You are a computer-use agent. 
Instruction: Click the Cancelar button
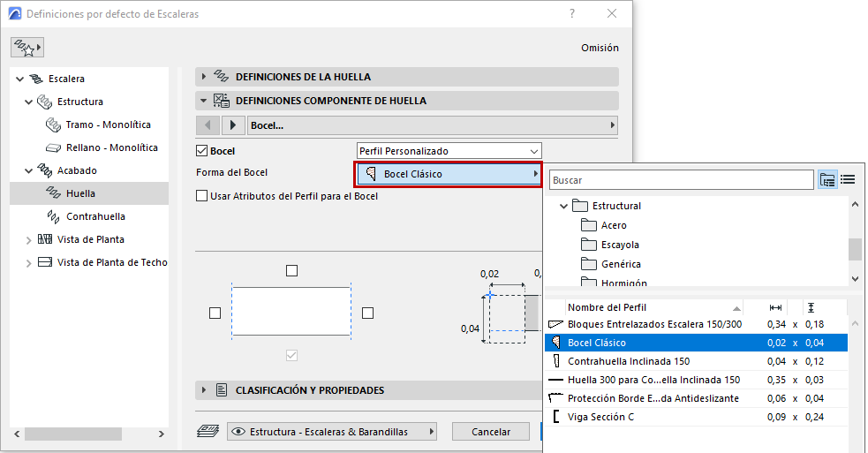[491, 432]
